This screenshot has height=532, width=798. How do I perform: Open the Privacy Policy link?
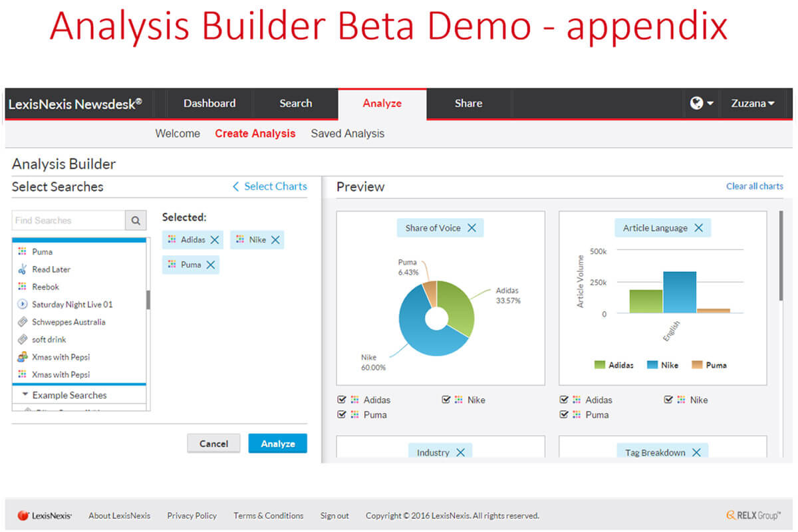(x=192, y=515)
